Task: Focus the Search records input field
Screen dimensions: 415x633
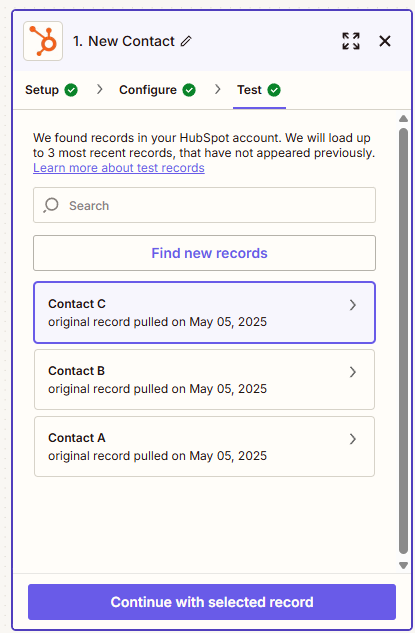Action: coord(204,205)
